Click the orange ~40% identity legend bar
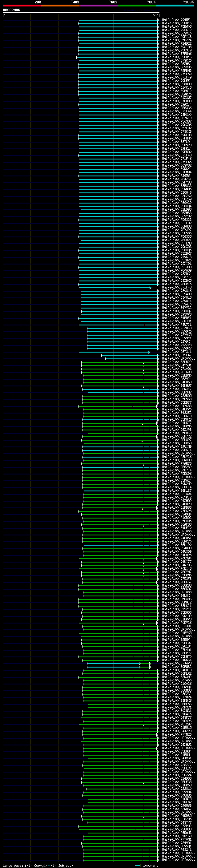The width and height of the screenshot is (197, 868). (60, 6)
